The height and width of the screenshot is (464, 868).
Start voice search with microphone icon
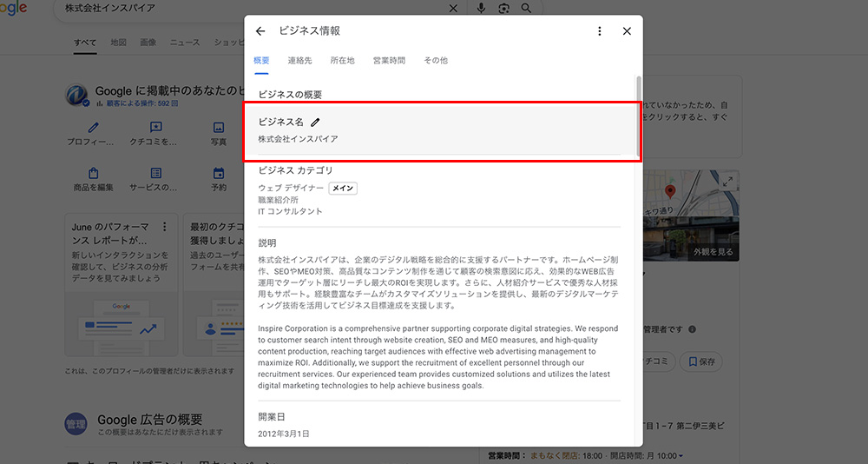[x=481, y=9]
